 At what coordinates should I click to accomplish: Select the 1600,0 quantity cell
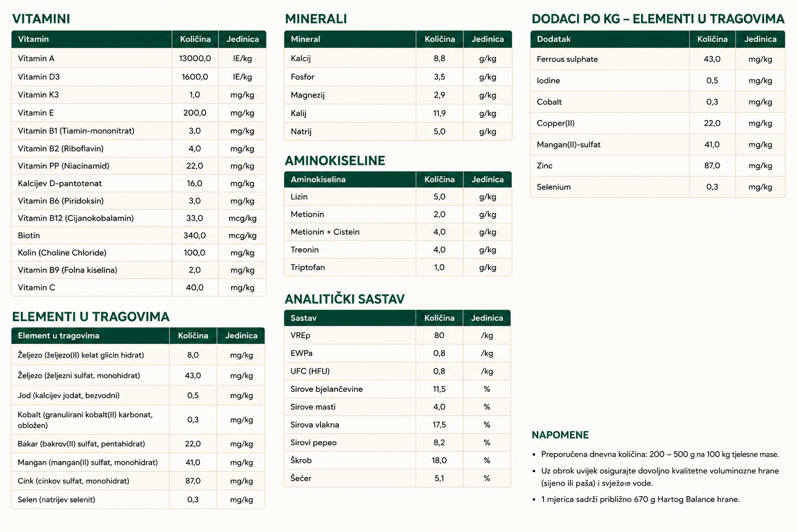tap(195, 77)
